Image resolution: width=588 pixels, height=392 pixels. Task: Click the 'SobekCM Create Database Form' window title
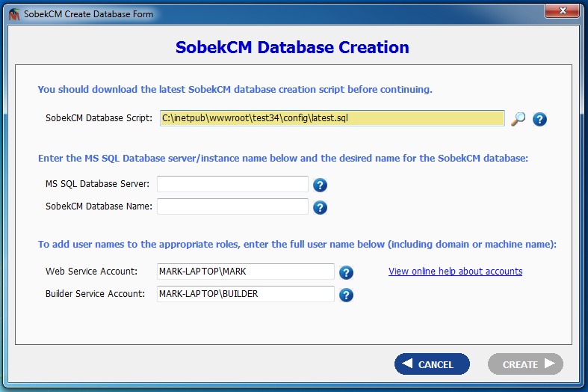pos(88,14)
